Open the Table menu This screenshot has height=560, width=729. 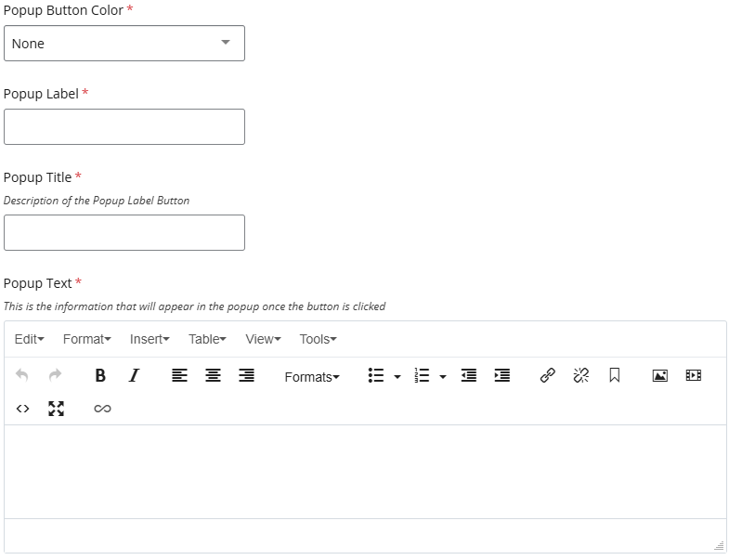(x=207, y=340)
